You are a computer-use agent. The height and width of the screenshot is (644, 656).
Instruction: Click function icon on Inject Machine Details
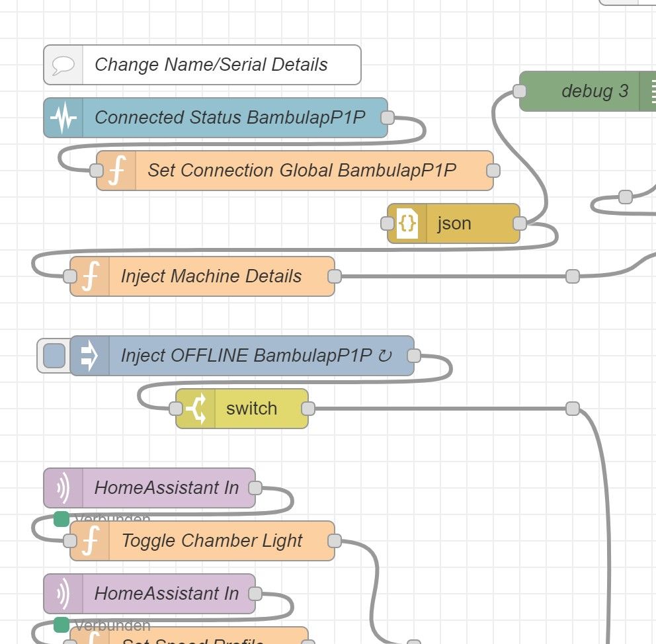[x=90, y=276]
